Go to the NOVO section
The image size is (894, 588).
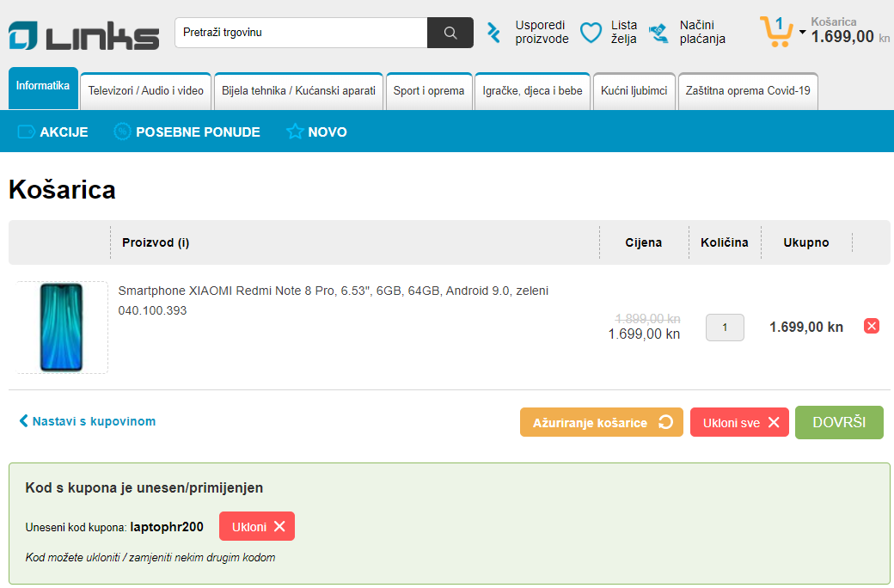pos(317,132)
